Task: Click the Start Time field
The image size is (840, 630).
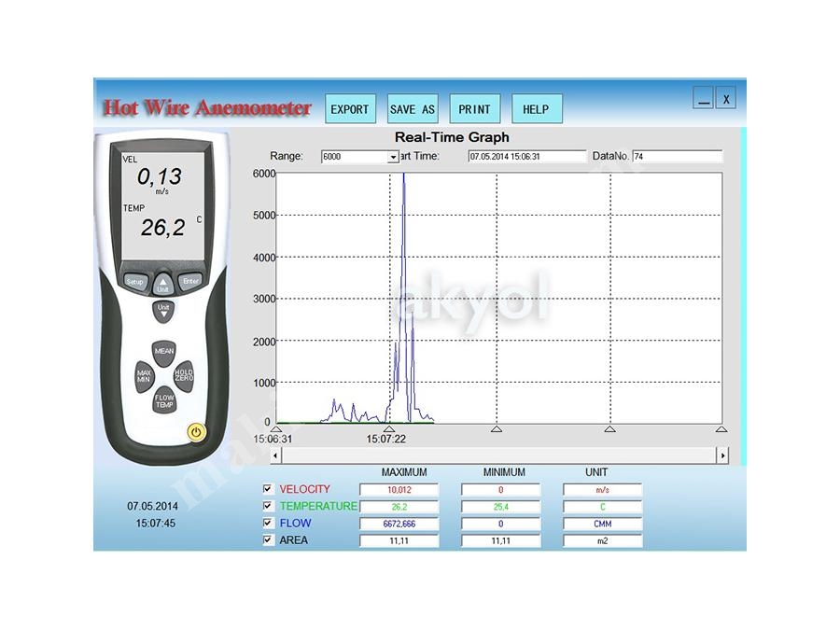Action: click(x=527, y=157)
